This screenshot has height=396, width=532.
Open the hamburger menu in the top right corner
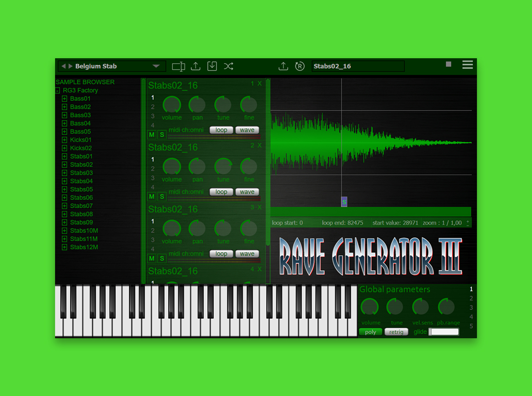coord(467,65)
